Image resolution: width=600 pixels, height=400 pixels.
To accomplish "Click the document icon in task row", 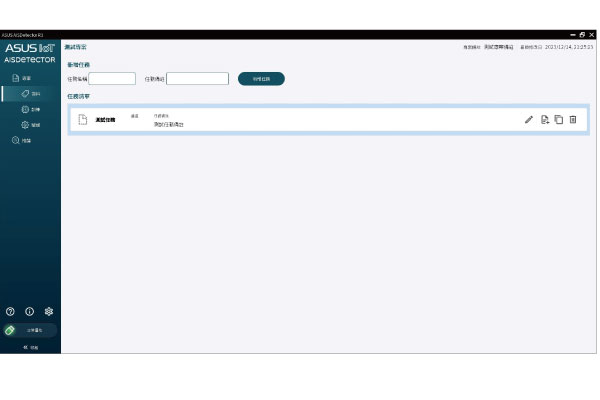I will (83, 120).
